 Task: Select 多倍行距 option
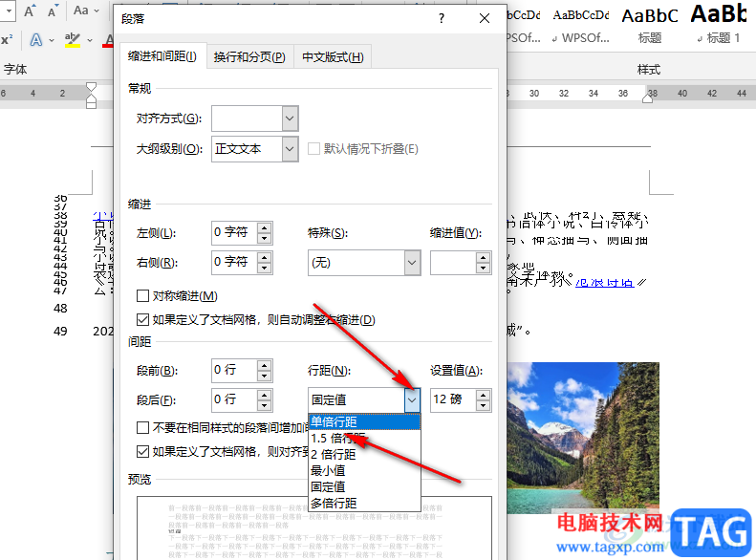[x=364, y=503]
